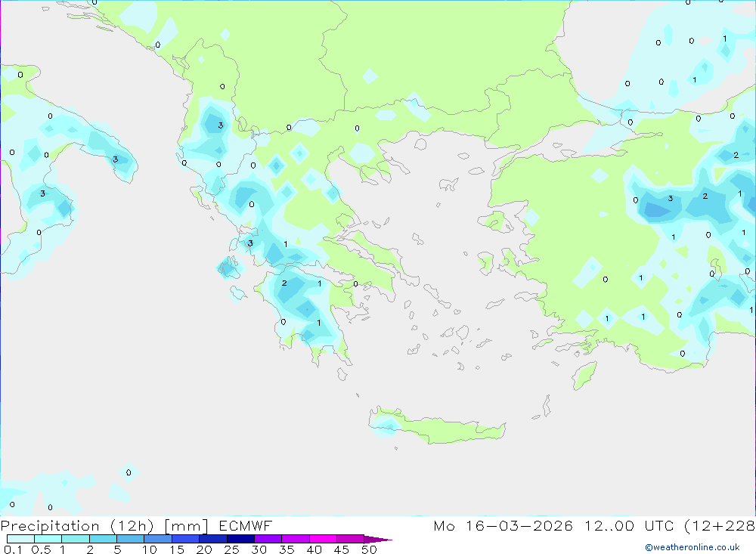The image size is (756, 554).
Task: Click the above-50 mm legend arrow tip
Action: click(x=378, y=540)
